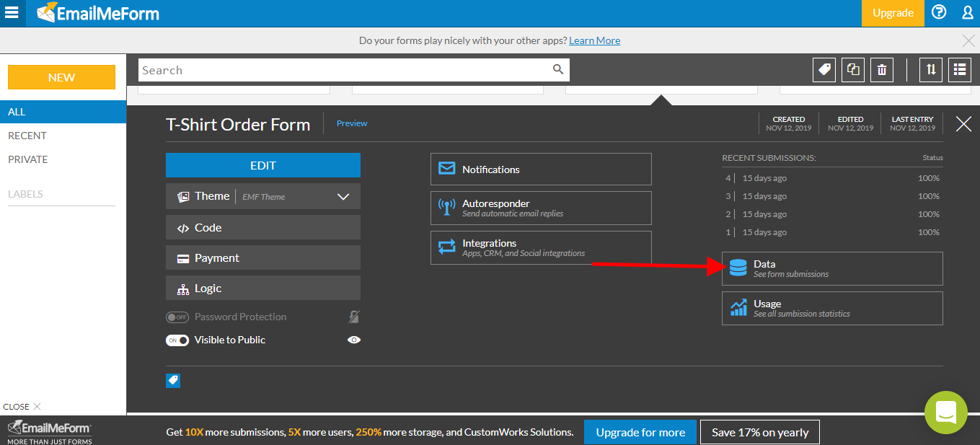The image size is (980, 445).
Task: Click the Theme picture icon
Action: (183, 196)
